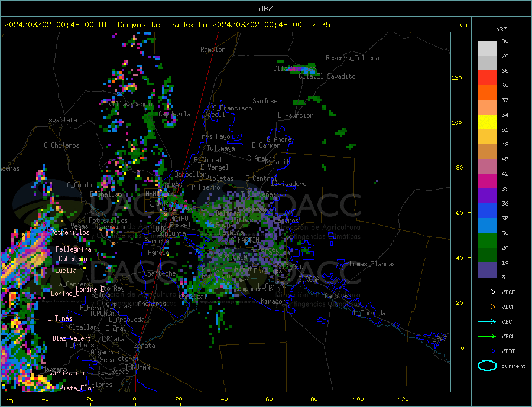Viewport: 532px width, 407px height.
Task: Click the Carrizalejo label
Action: 67,373
